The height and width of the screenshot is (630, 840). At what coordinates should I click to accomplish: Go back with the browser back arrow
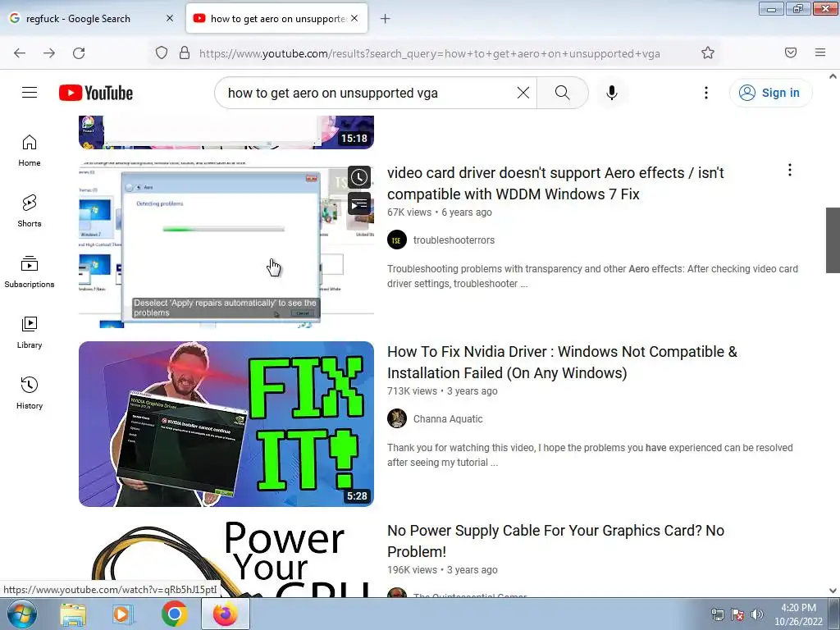pos(20,52)
